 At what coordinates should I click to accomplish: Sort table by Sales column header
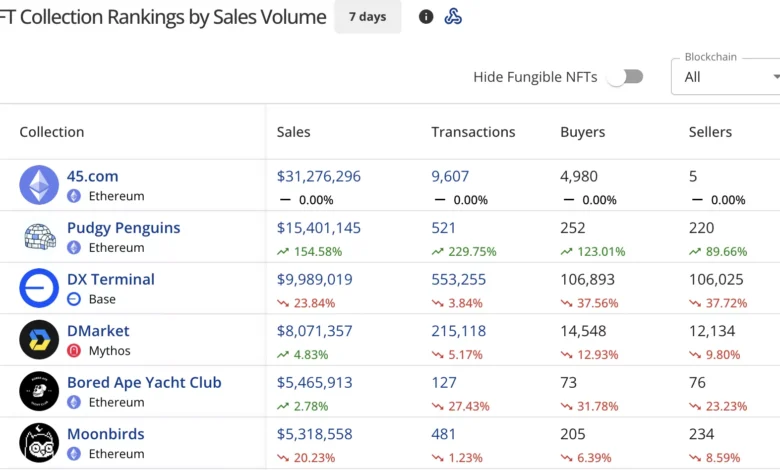(x=294, y=132)
